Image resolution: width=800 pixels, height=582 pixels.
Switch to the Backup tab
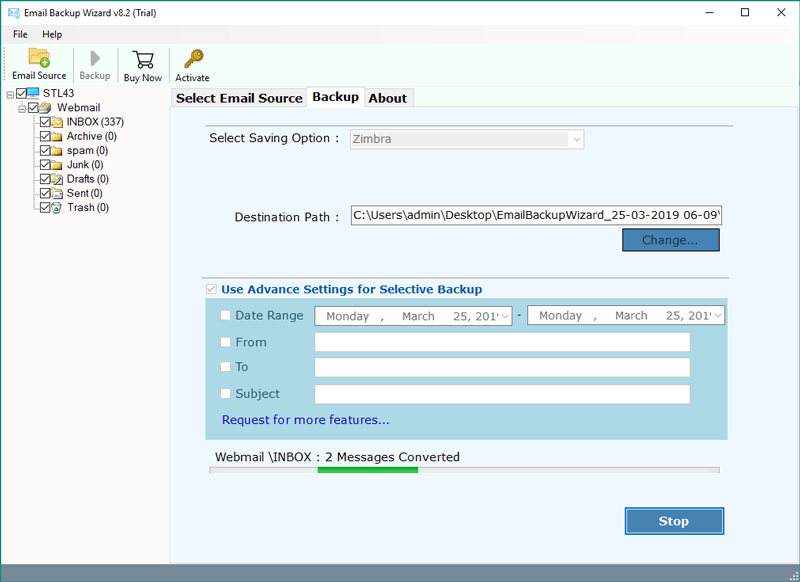coord(335,97)
